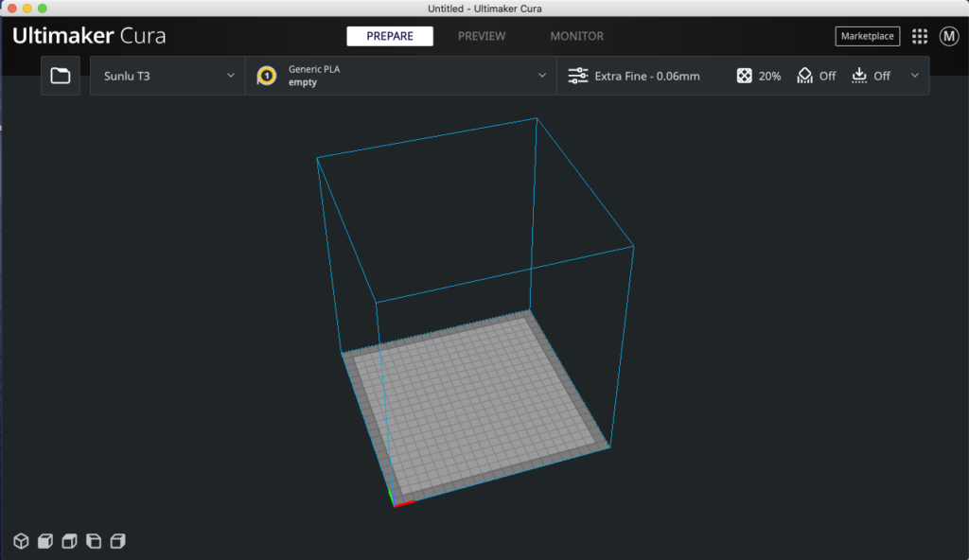Switch to the MONITOR stage
This screenshot has height=560, width=969.
click(x=576, y=36)
